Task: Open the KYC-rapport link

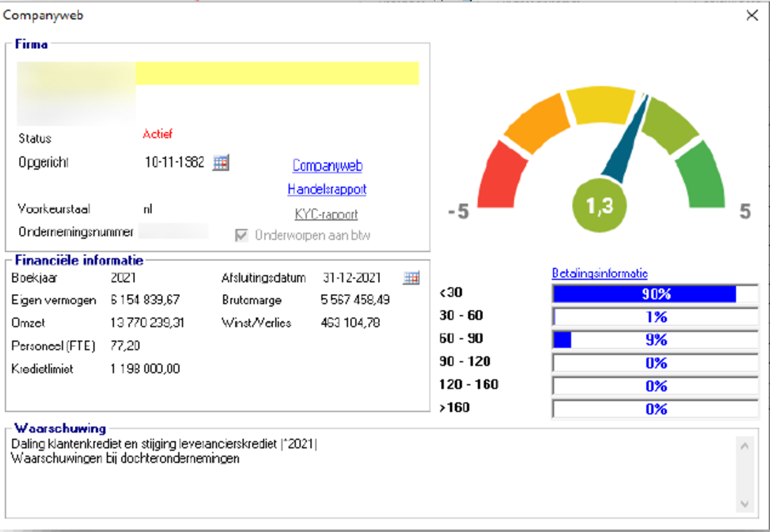Action: [326, 214]
